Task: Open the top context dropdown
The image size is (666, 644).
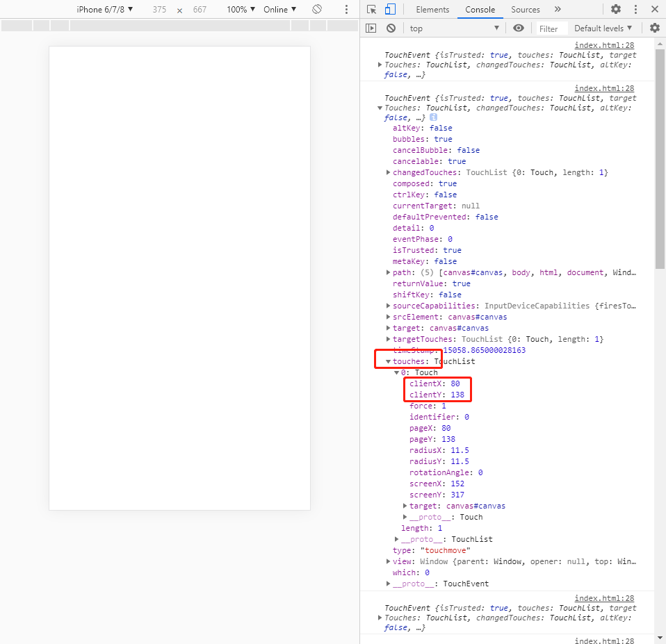Action: (454, 28)
